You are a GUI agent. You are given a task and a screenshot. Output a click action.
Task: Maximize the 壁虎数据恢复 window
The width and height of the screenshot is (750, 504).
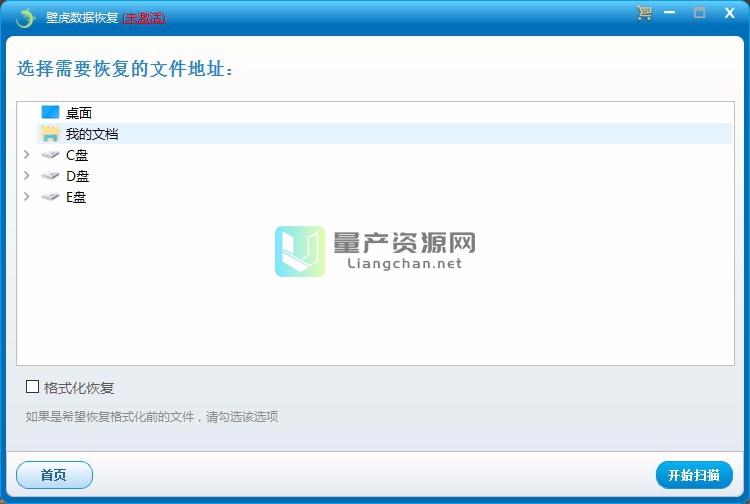coord(699,13)
